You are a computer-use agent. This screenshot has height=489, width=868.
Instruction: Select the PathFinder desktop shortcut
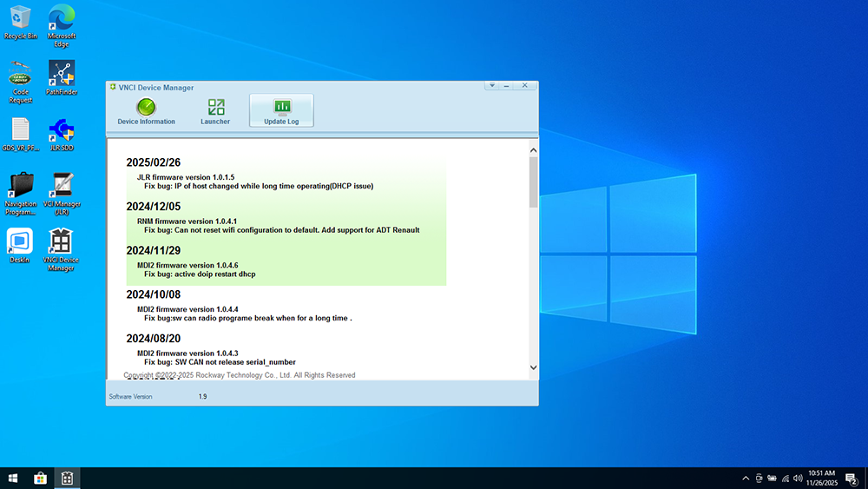click(61, 78)
